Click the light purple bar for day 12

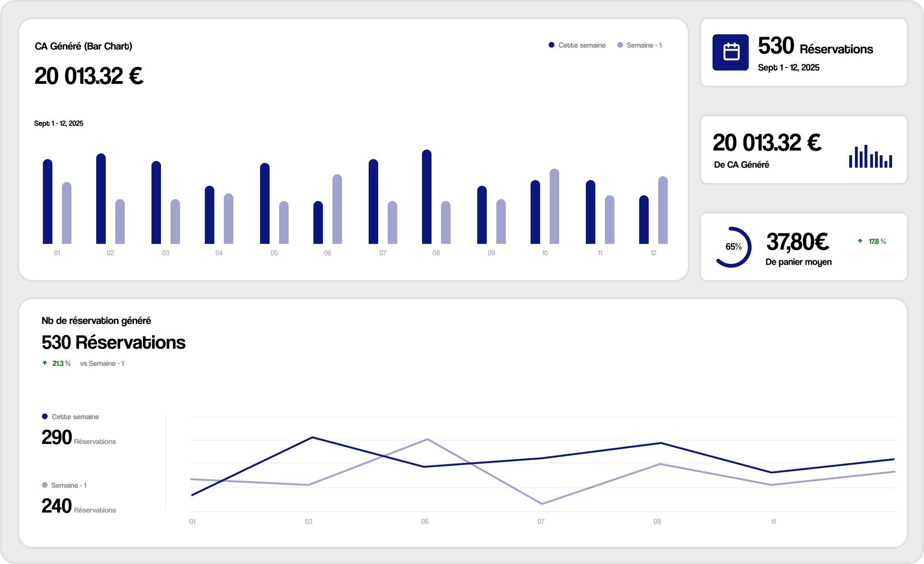point(663,210)
